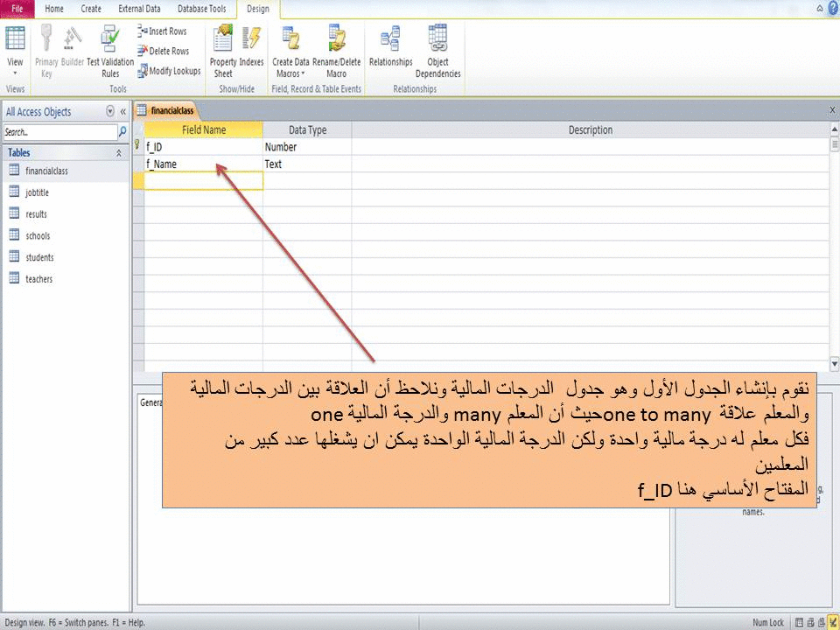Switch to the External Data tab
Image resolution: width=840 pixels, height=630 pixels.
pyautogui.click(x=139, y=9)
